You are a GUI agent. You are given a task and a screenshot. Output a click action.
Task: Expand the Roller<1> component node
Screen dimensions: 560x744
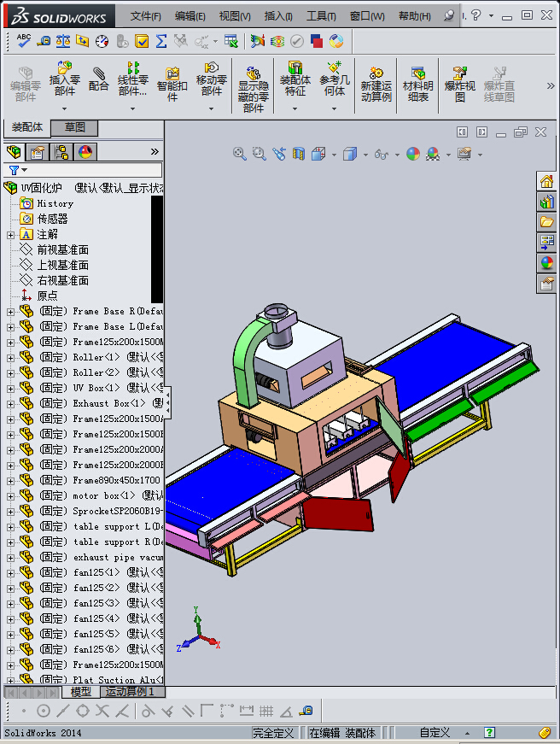coord(10,358)
